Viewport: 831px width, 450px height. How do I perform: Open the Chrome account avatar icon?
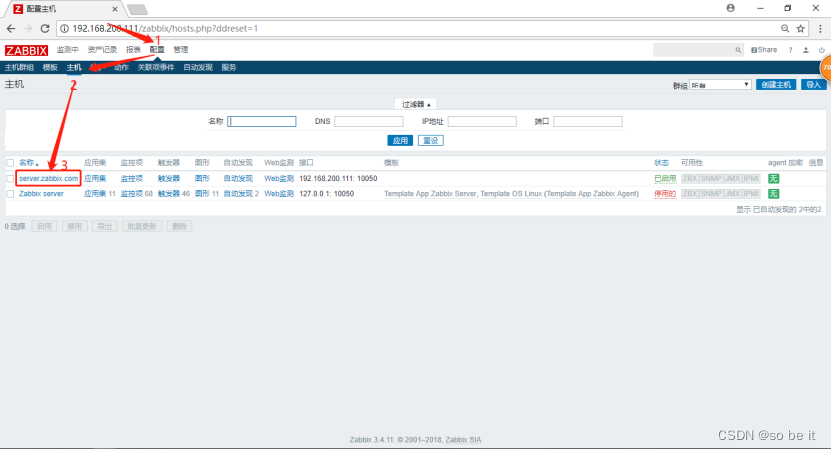(730, 8)
